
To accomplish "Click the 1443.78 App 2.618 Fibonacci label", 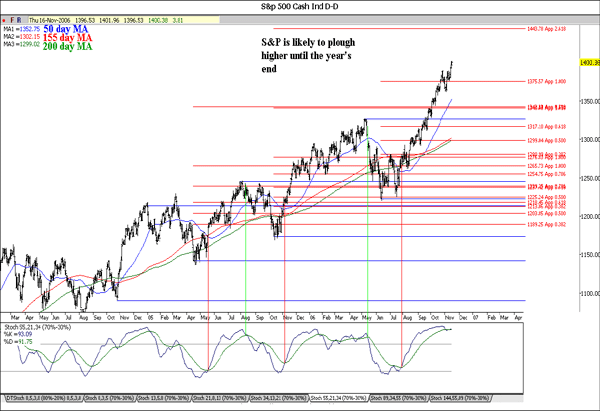I will 547,29.
